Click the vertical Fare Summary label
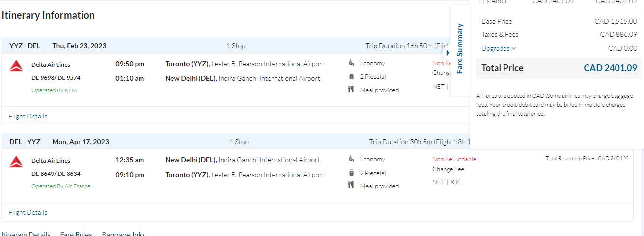The image size is (644, 236). pos(460,48)
